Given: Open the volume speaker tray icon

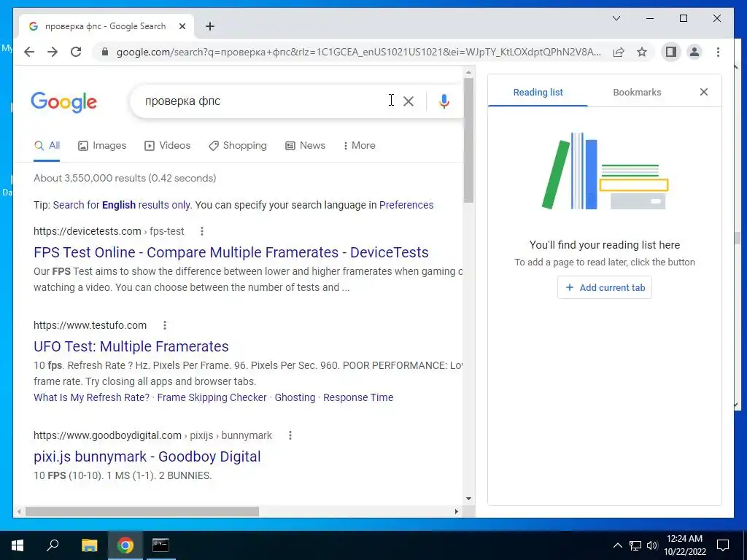Looking at the screenshot, I should click(652, 545).
